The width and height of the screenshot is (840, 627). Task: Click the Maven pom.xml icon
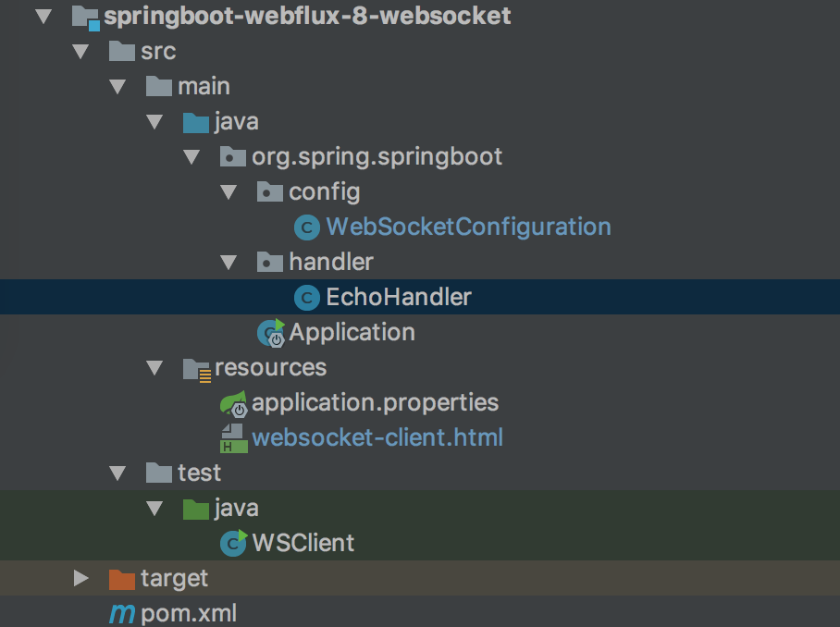coord(121,613)
